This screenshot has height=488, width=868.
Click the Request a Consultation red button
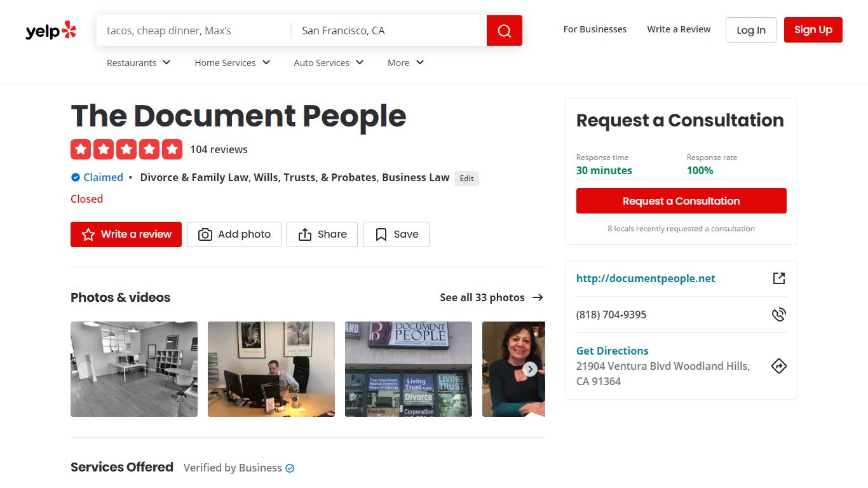[x=681, y=201]
